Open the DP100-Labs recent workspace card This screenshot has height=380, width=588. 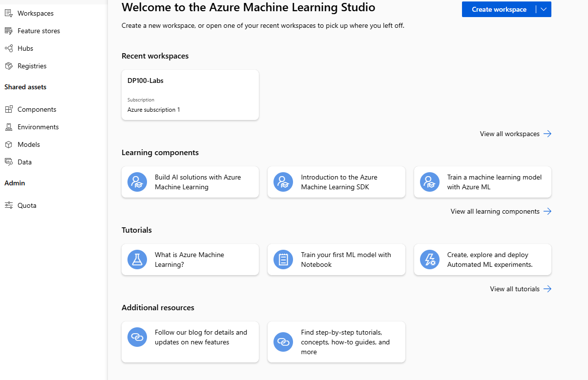click(x=190, y=95)
